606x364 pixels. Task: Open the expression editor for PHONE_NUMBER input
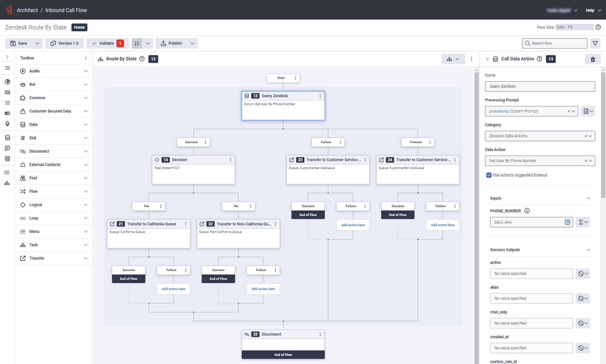click(568, 222)
